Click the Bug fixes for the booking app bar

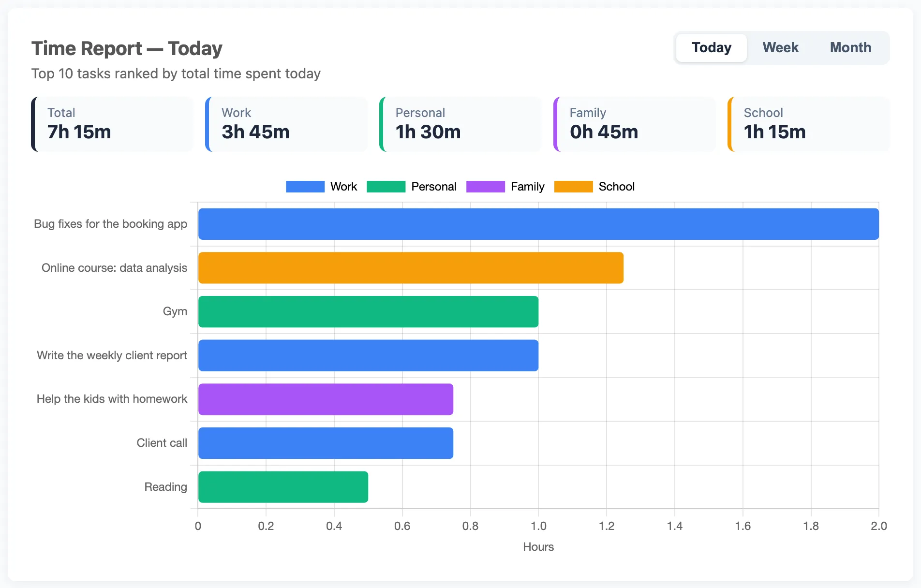538,224
